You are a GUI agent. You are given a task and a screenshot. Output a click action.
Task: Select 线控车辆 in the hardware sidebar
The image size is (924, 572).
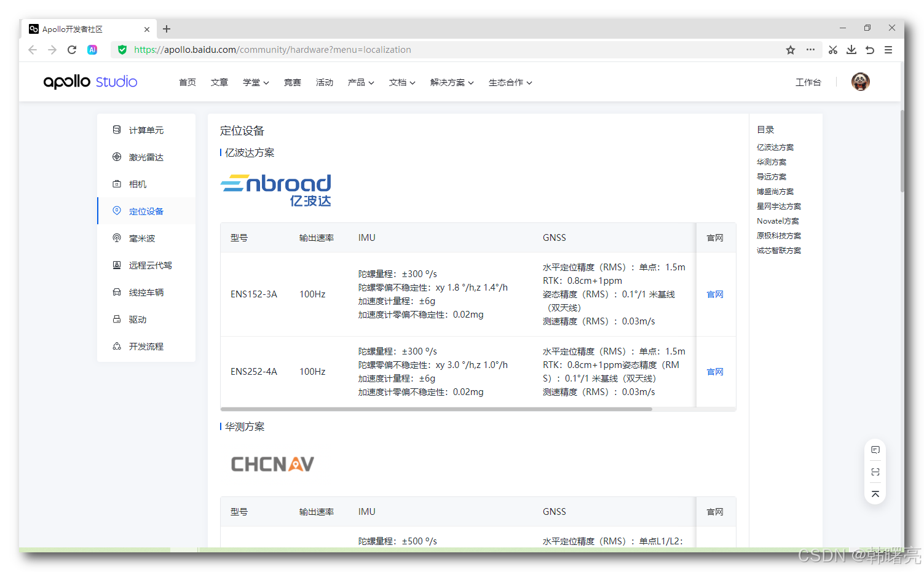146,292
